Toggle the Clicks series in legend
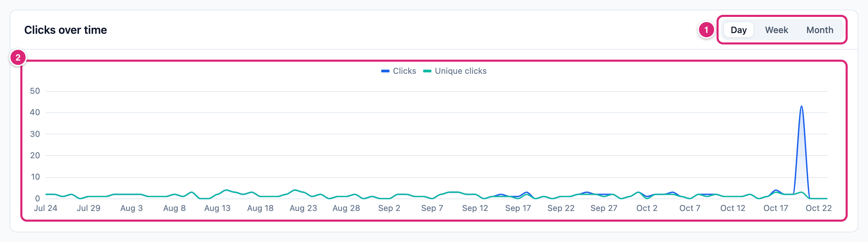The height and width of the screenshot is (242, 868). [399, 71]
